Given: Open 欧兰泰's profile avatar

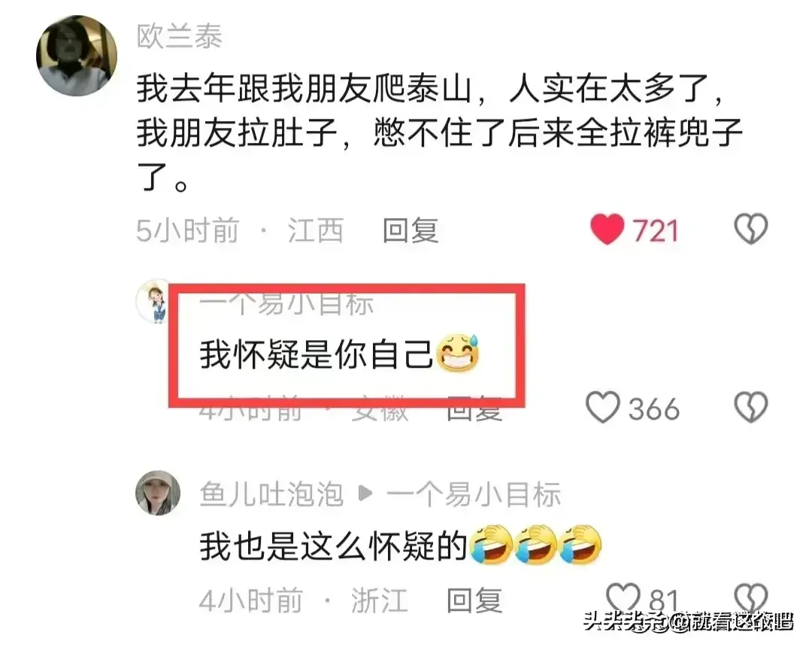Looking at the screenshot, I should pos(77,56).
